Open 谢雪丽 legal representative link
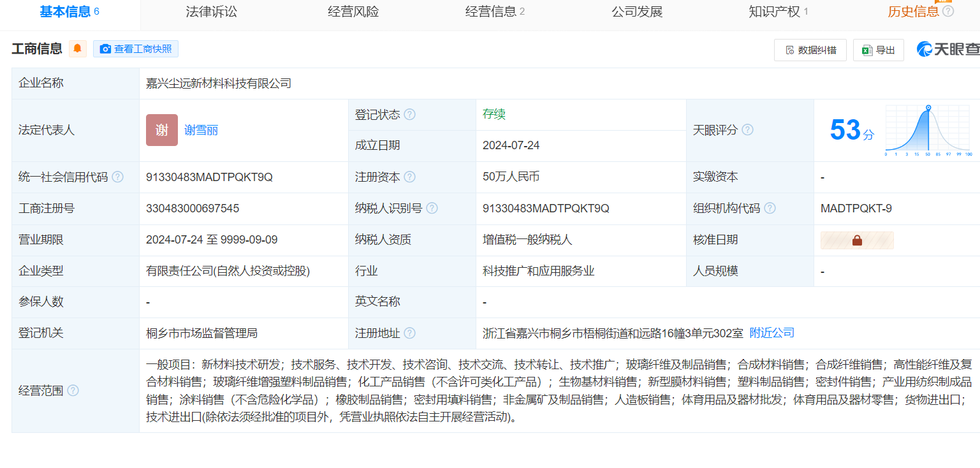Image resolution: width=980 pixels, height=468 pixels. coord(201,131)
